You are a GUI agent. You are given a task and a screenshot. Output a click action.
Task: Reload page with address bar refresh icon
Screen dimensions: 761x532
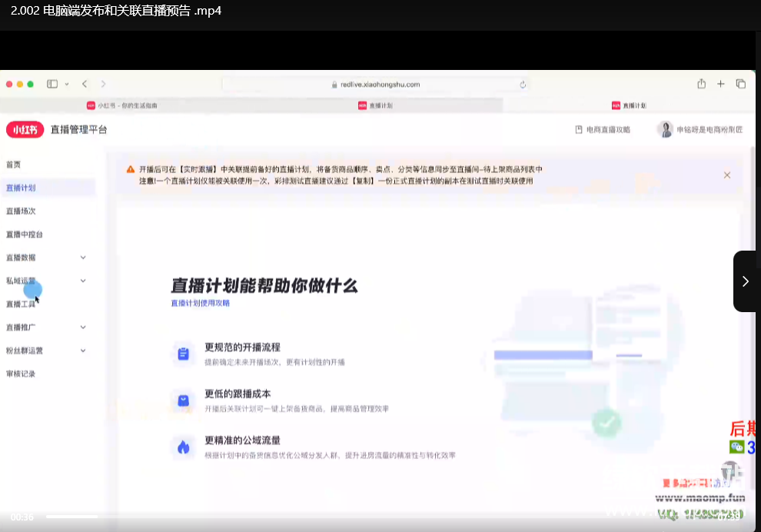tap(523, 85)
